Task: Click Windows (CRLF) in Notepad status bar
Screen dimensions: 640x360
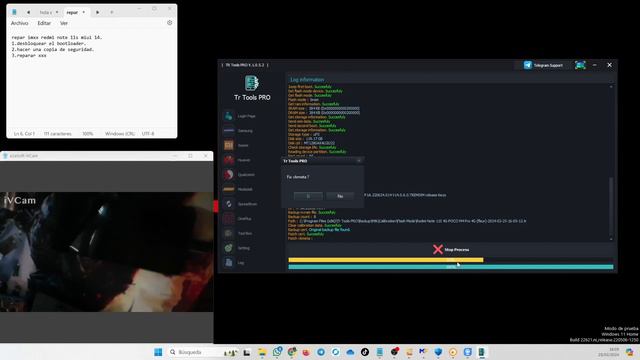Action: [x=119, y=133]
